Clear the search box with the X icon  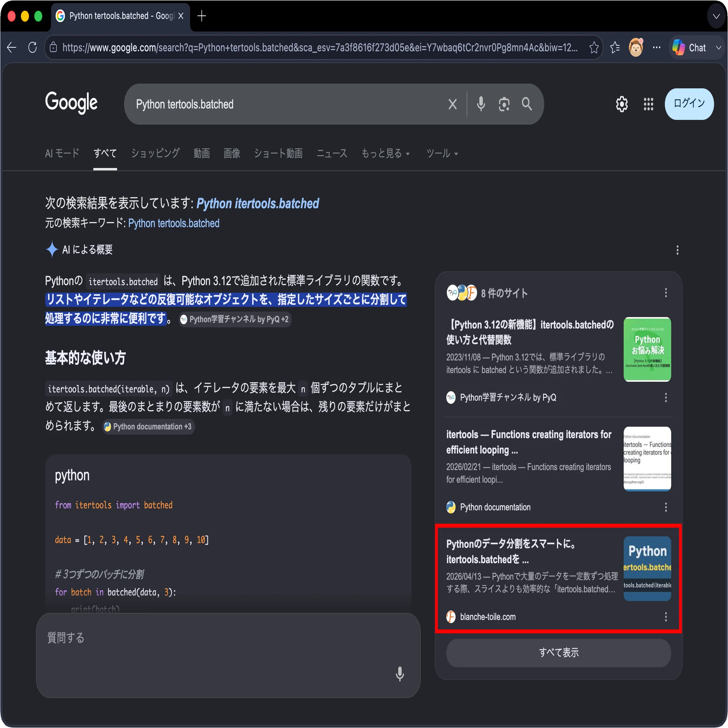[x=453, y=104]
